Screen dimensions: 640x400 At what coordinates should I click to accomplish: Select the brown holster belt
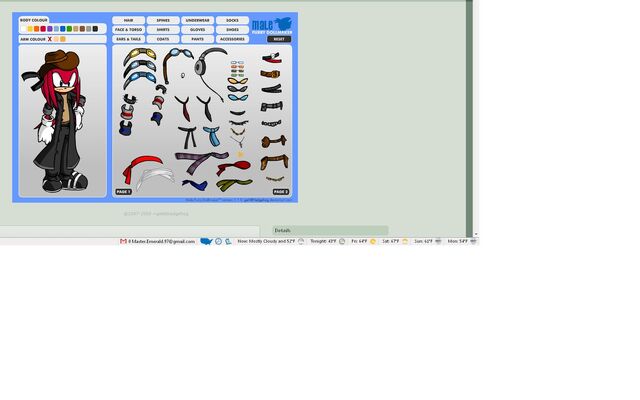pyautogui.click(x=274, y=162)
